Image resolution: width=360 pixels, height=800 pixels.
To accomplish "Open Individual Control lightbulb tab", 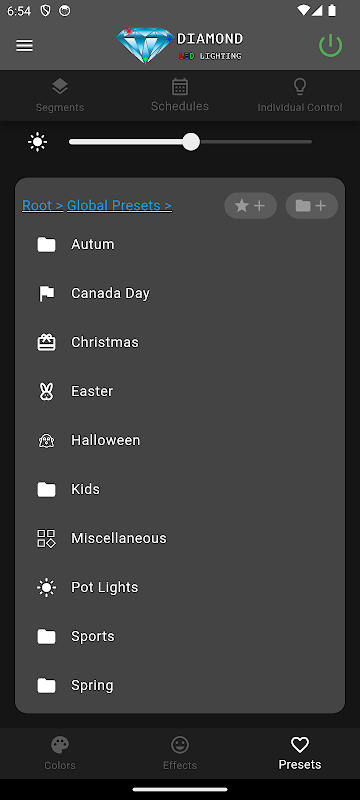I will tap(300, 95).
